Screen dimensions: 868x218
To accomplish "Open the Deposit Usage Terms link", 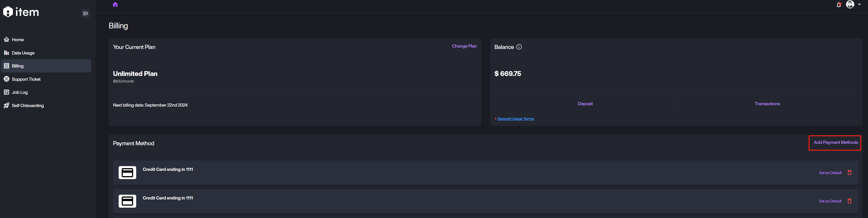I will (516, 119).
